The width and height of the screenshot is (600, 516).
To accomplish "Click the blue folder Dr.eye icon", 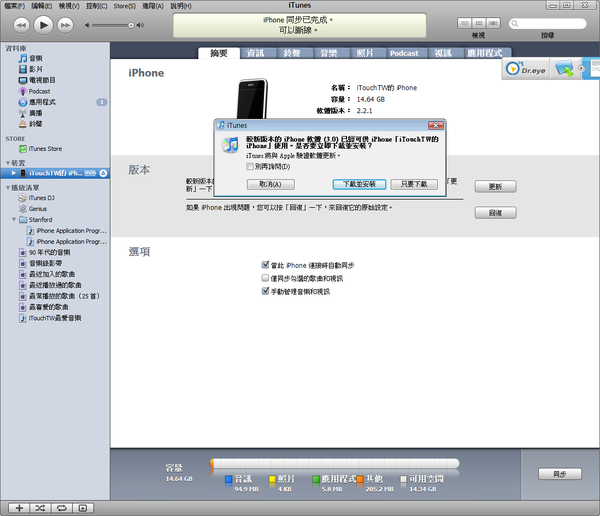I will click(x=564, y=68).
